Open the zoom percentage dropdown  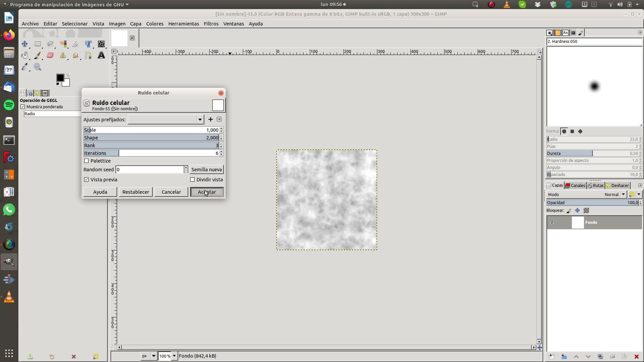pyautogui.click(x=174, y=356)
